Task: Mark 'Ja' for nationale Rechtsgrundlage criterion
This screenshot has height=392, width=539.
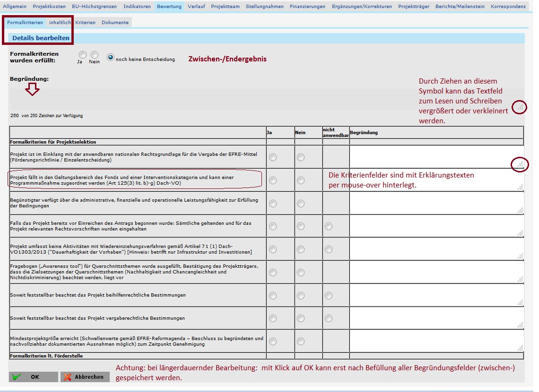Action: [x=272, y=157]
